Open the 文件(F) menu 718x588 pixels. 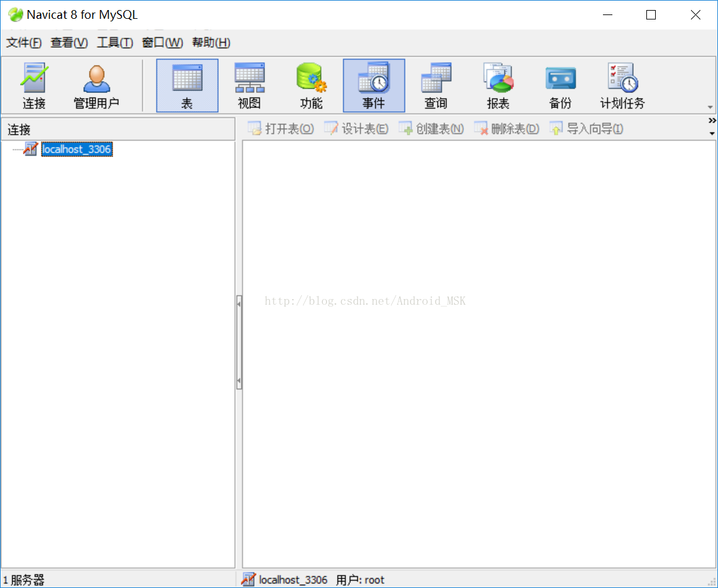point(24,43)
